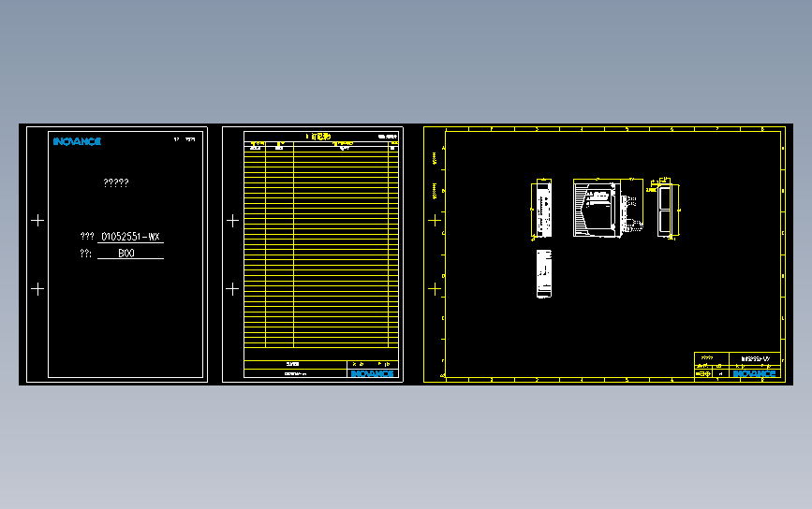Click the upper crosshair mark beside the revision table
This screenshot has width=812, height=509.
pos(232,221)
